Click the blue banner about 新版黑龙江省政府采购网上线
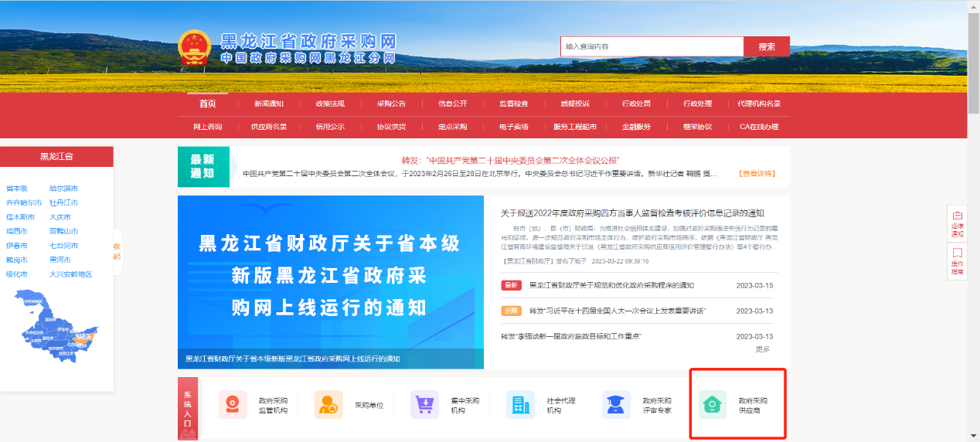This screenshot has width=980, height=442. coord(330,282)
